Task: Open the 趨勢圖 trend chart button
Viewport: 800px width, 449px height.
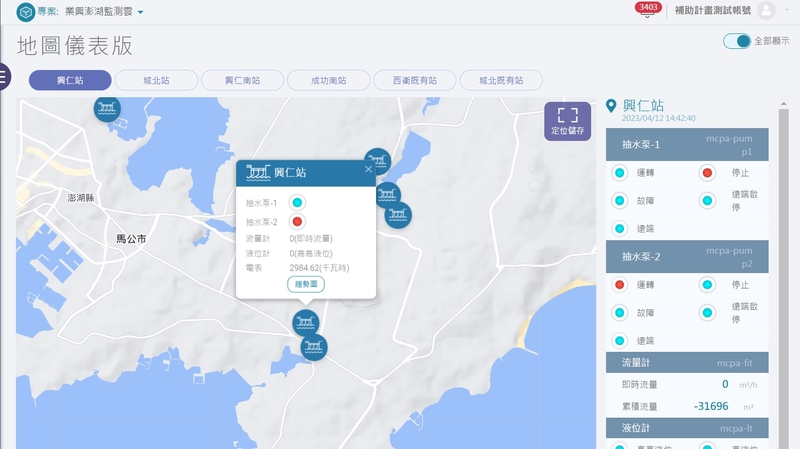Action: [x=306, y=284]
